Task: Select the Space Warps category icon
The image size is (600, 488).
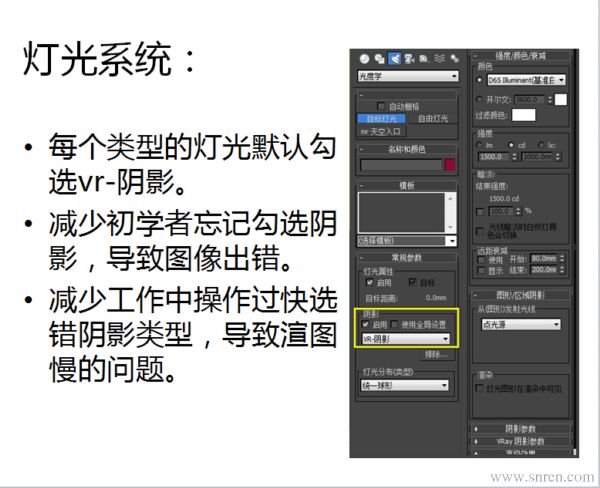Action: (x=439, y=58)
